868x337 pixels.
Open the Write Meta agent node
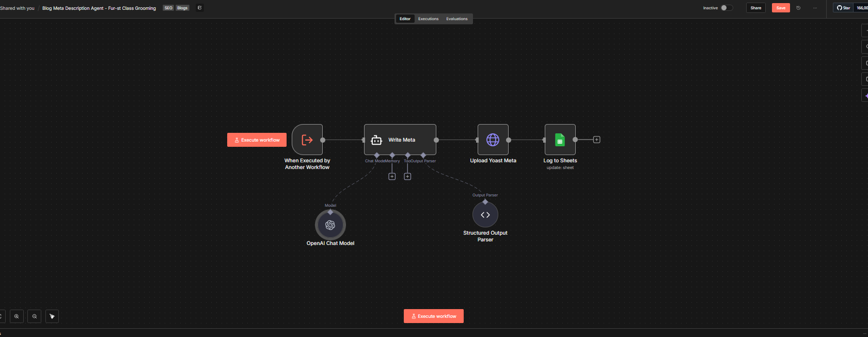(x=400, y=140)
